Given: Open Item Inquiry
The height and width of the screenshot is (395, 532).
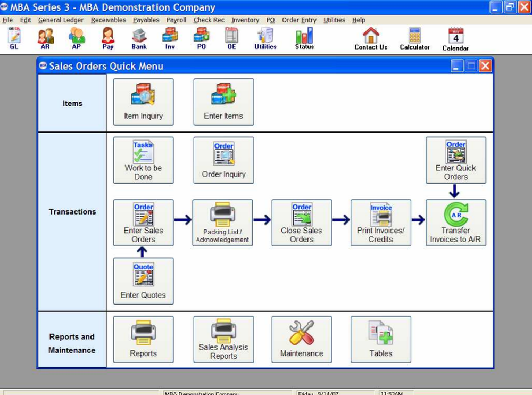Looking at the screenshot, I should (x=144, y=102).
